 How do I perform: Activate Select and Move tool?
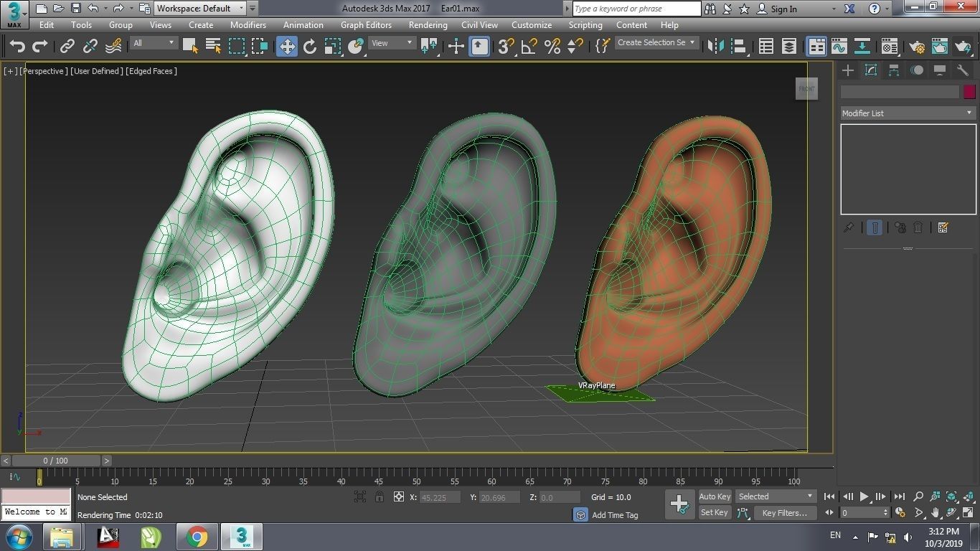point(287,47)
